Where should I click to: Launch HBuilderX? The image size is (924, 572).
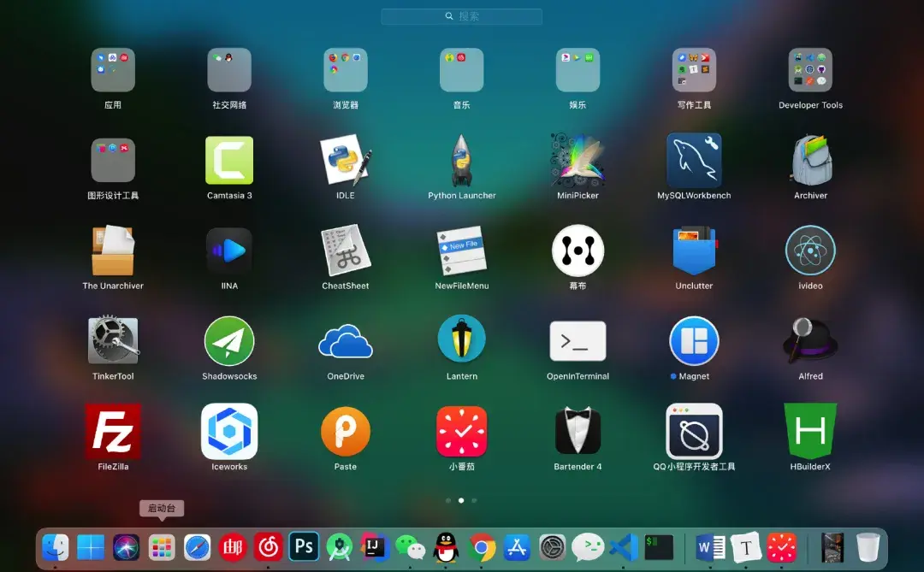pos(810,431)
